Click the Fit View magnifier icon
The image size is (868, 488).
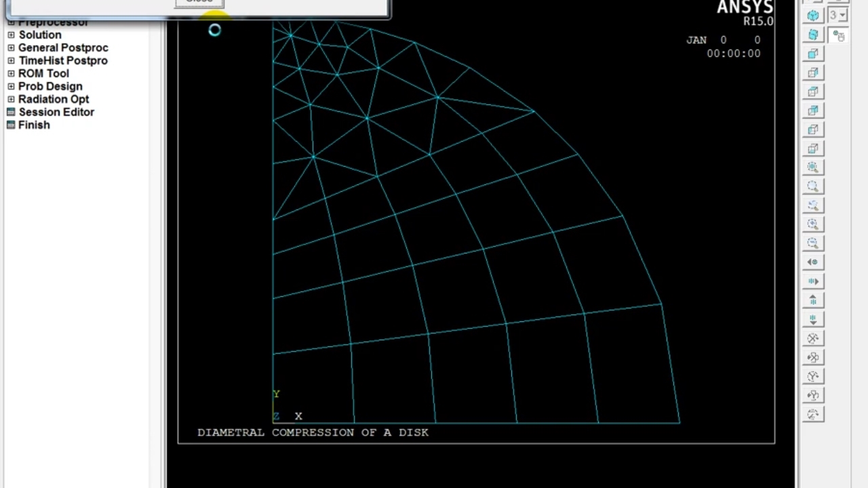tap(813, 167)
